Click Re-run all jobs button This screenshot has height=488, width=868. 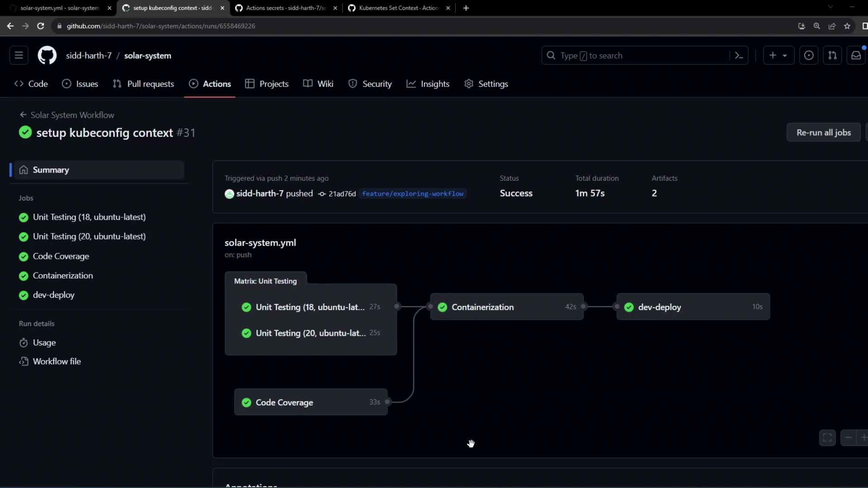(823, 132)
